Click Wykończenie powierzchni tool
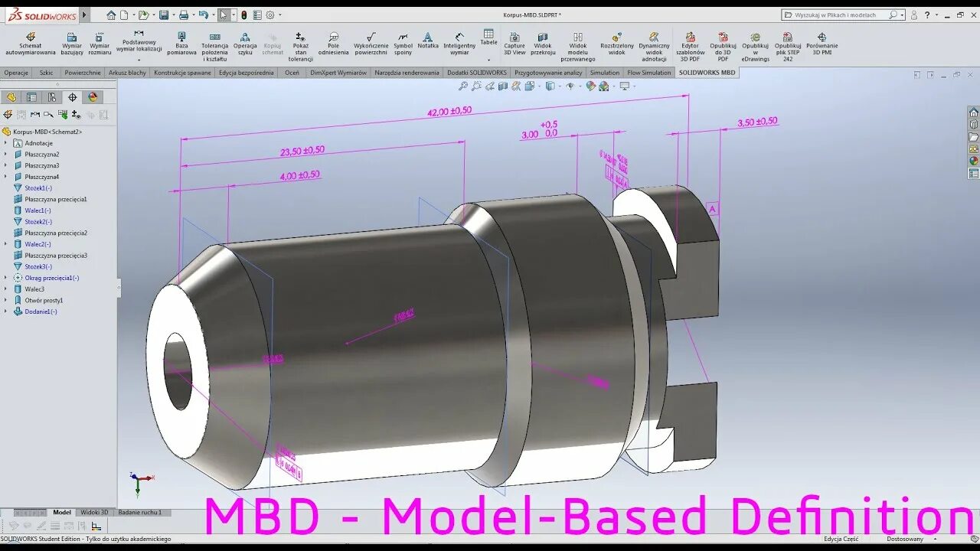Screen dimensions: 980x551 371,44
